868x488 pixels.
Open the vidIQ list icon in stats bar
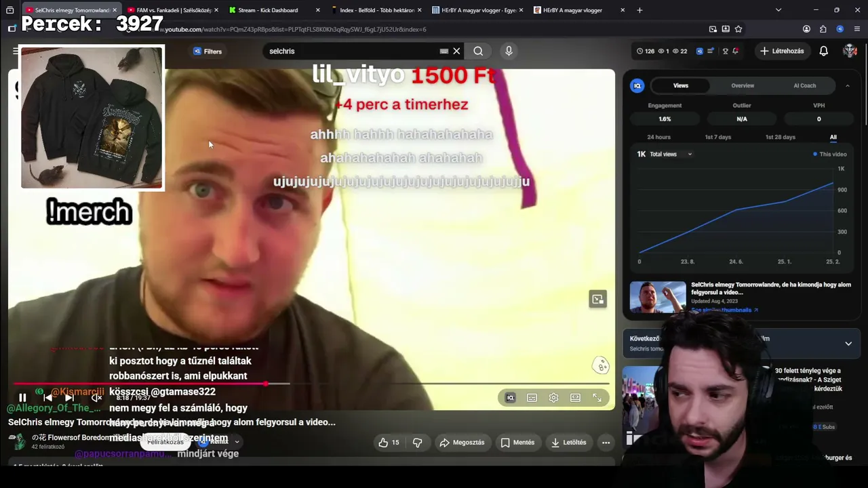(x=711, y=51)
